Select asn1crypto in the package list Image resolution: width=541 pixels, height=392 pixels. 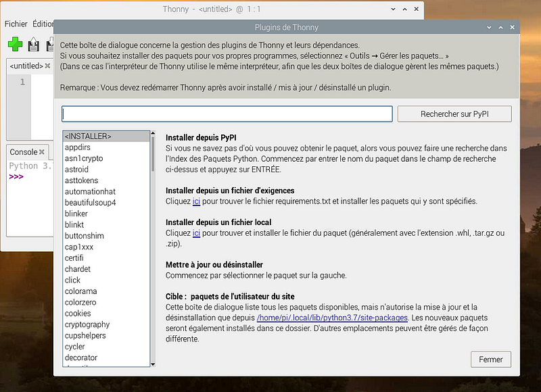(x=106, y=158)
